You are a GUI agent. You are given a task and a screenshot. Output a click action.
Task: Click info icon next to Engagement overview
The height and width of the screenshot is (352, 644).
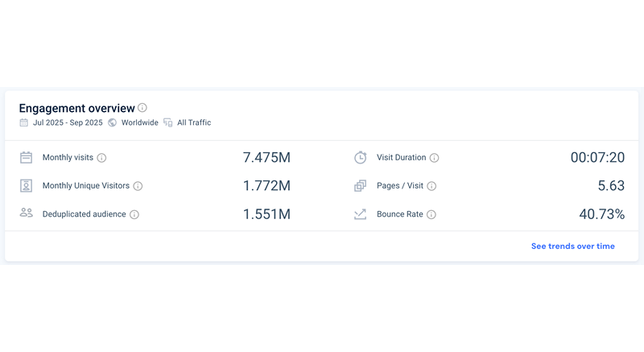tap(142, 108)
